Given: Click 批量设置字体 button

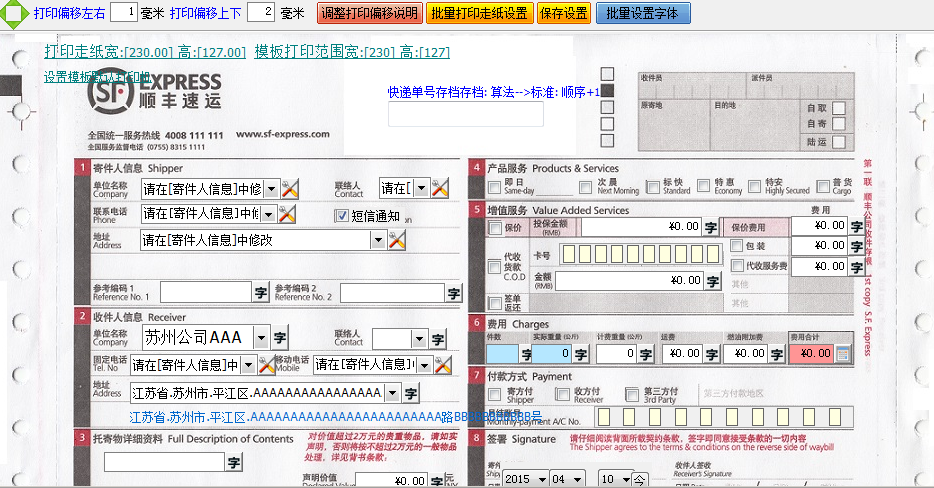Looking at the screenshot, I should [642, 14].
